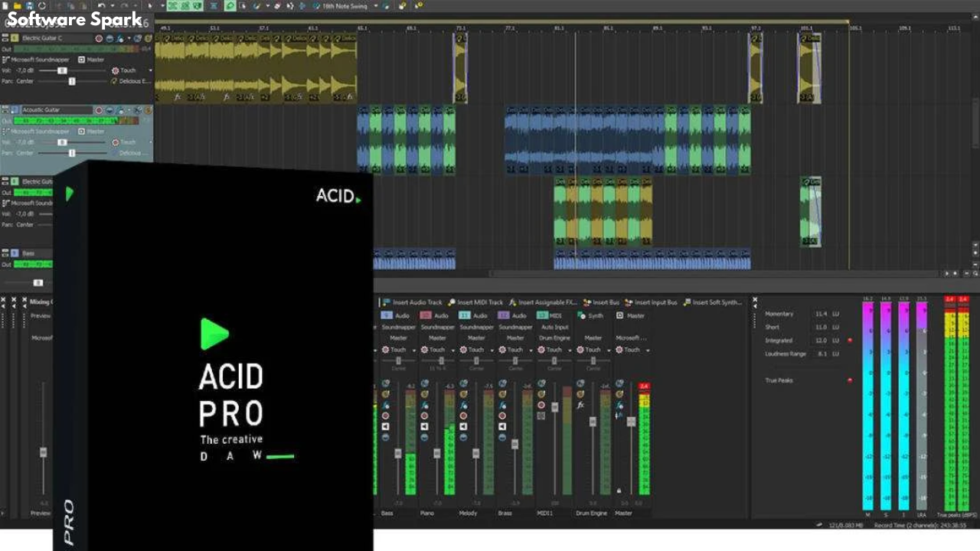Close the loudness meters panel with X
The image size is (980, 551).
point(755,300)
